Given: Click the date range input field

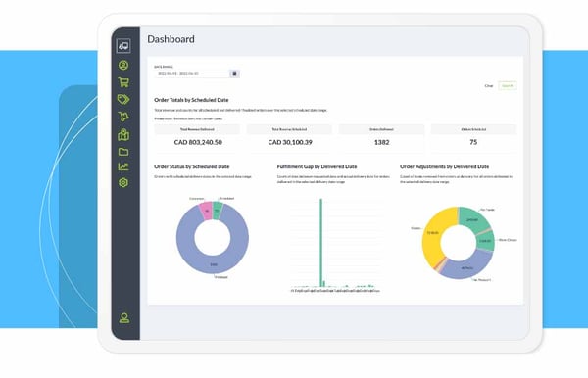Looking at the screenshot, I should pyautogui.click(x=192, y=73).
